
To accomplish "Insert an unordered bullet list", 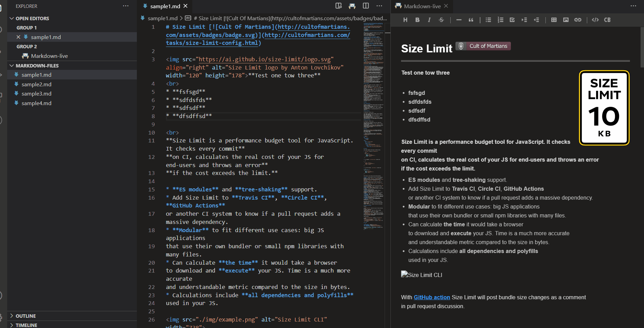I will (x=488, y=20).
